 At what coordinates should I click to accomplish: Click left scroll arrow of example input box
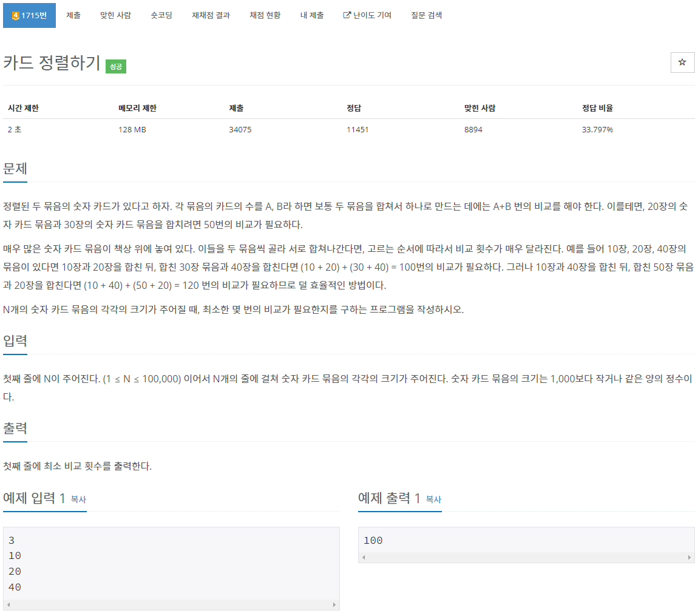click(8, 604)
